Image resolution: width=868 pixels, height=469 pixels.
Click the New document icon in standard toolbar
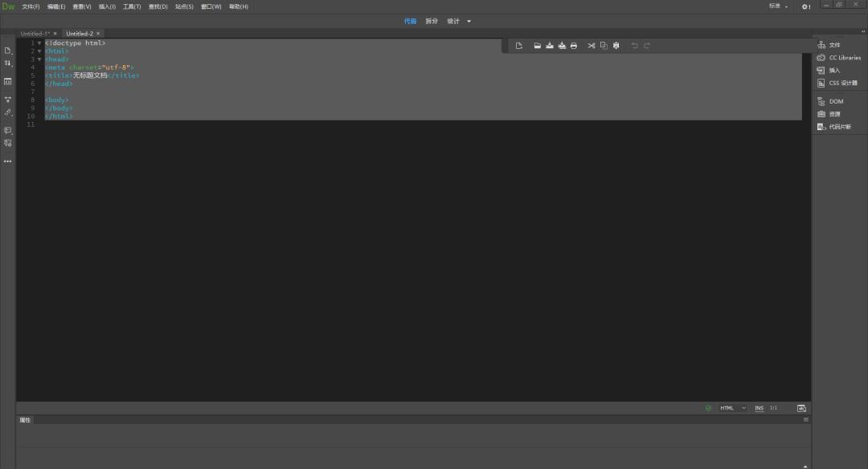518,46
